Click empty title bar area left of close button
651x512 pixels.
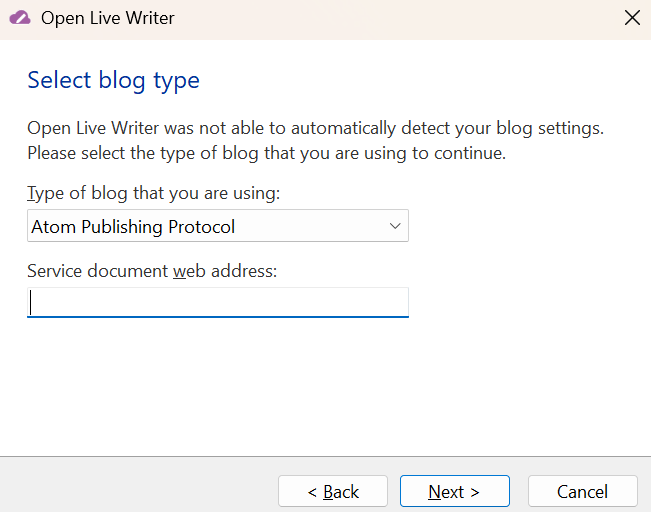(400, 18)
